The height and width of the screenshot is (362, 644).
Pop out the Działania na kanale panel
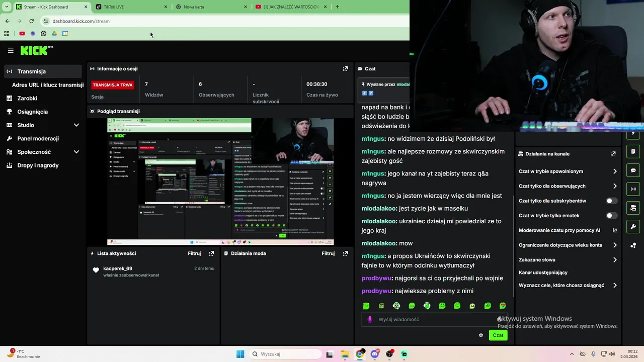(613, 154)
